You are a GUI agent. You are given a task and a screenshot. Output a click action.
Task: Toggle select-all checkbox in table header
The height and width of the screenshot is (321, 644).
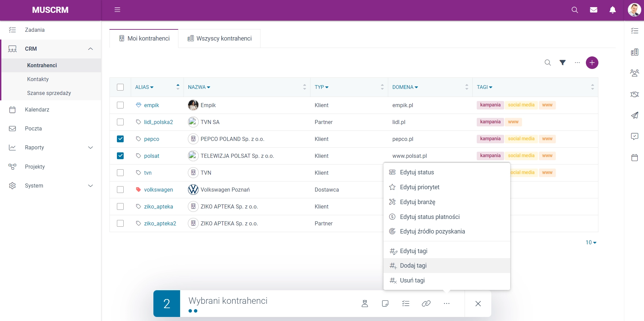click(x=120, y=87)
